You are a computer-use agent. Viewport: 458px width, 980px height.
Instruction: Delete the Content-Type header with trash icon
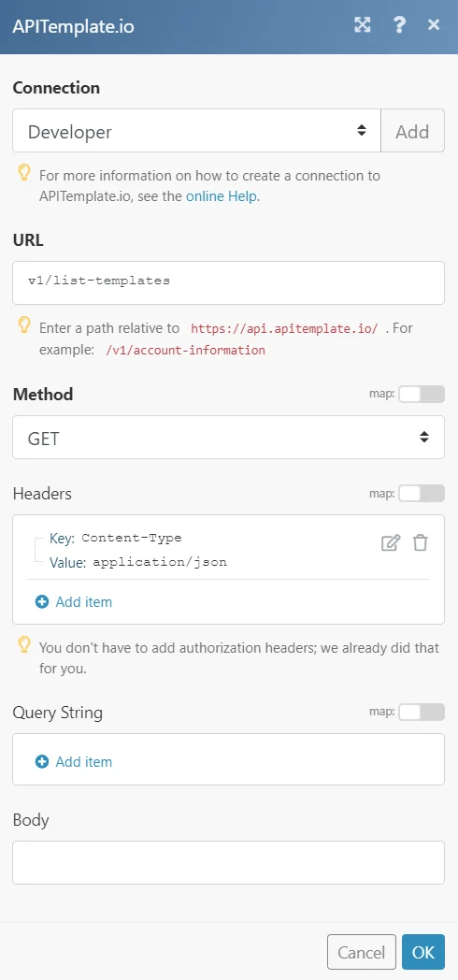pos(421,543)
